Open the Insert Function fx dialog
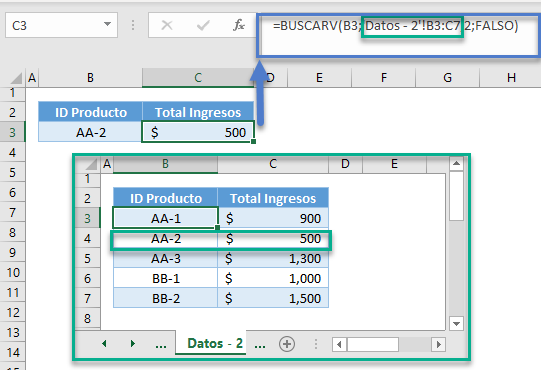 pyautogui.click(x=239, y=25)
